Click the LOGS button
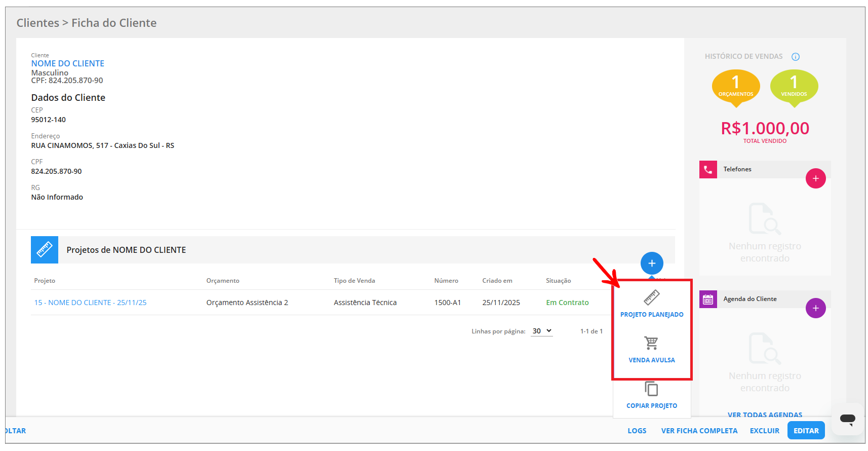Image resolution: width=868 pixels, height=451 pixels. pyautogui.click(x=637, y=431)
